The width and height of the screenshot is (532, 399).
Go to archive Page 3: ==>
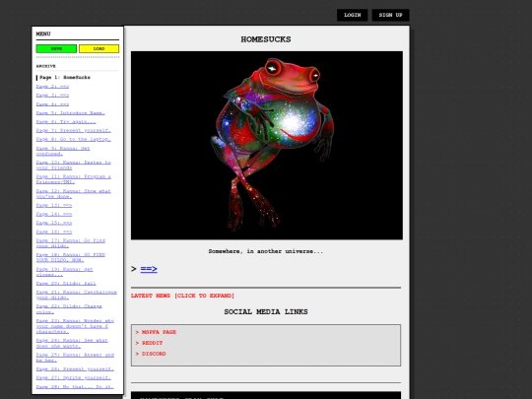(x=52, y=96)
